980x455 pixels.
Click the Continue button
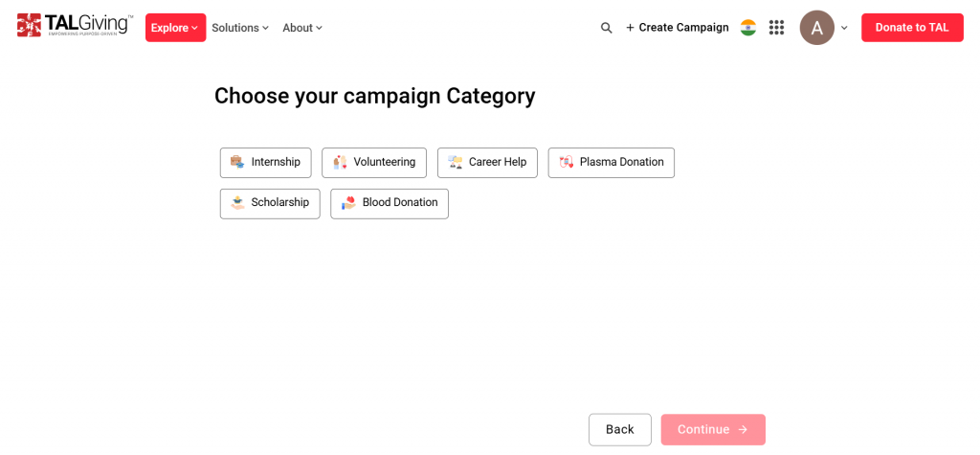point(713,429)
